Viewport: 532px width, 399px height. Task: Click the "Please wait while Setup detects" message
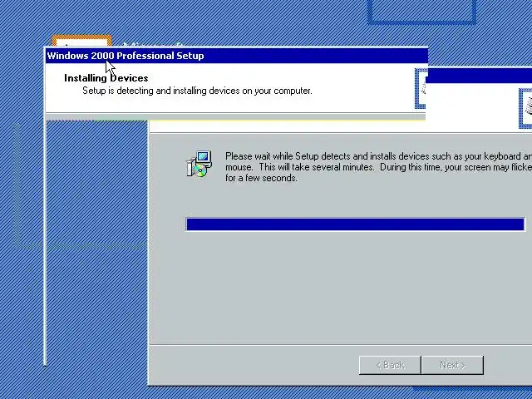pos(378,167)
